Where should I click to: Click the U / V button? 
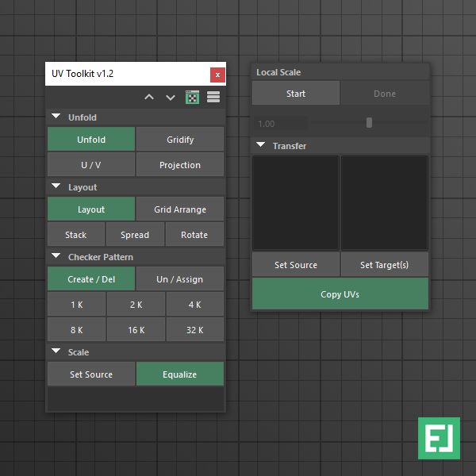coord(91,164)
